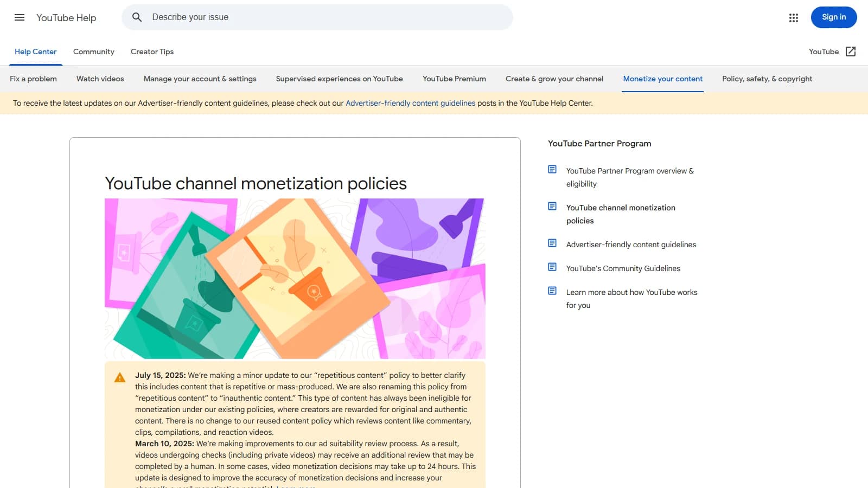Click the article icon beside Advertiser-friendly content guidelines
The image size is (868, 488).
point(552,243)
